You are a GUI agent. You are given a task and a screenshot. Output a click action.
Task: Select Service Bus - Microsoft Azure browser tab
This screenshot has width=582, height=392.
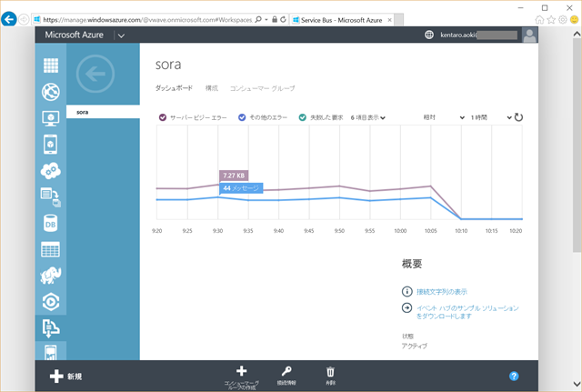(342, 20)
